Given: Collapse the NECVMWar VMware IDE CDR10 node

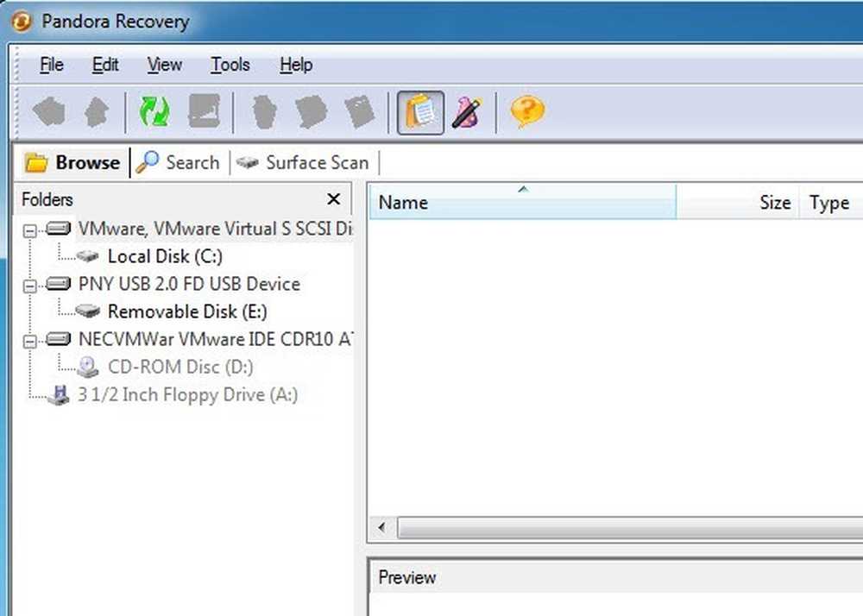Looking at the screenshot, I should coord(30,342).
